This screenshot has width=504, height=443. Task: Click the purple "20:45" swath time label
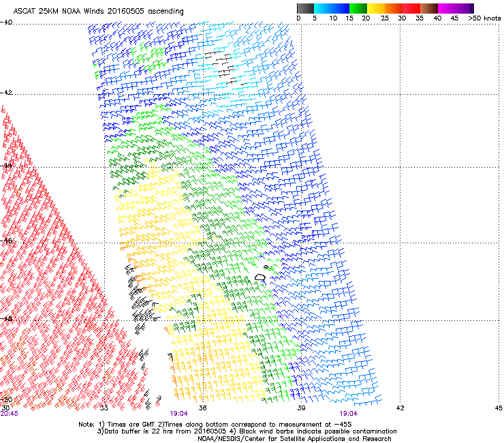[x=10, y=414]
